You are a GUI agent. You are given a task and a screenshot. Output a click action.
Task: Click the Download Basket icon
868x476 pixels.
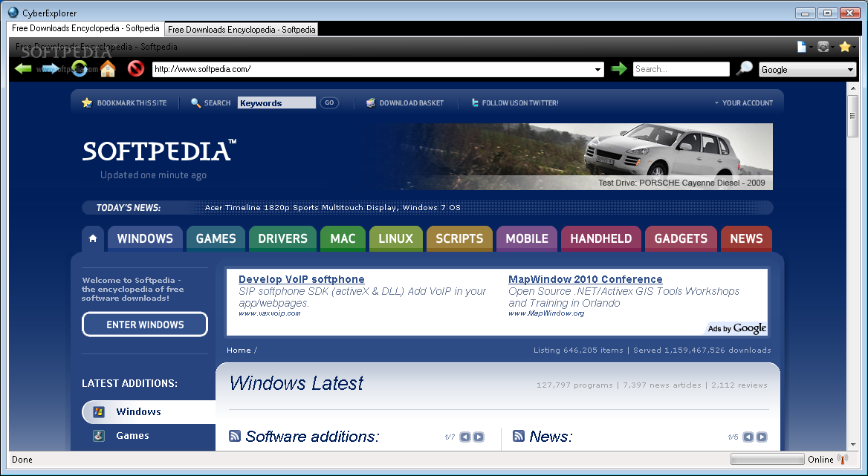[x=371, y=102]
